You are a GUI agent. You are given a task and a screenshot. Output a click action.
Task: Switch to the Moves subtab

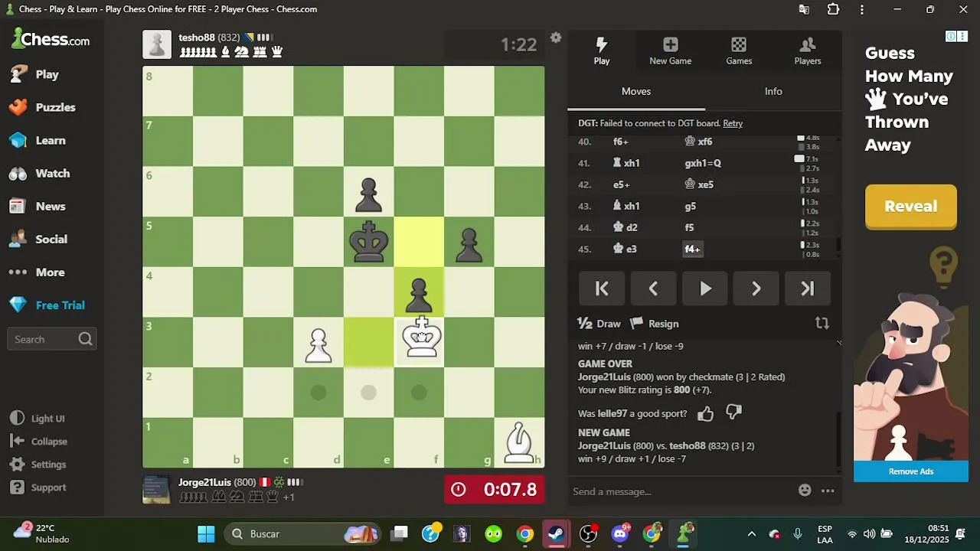click(x=635, y=91)
